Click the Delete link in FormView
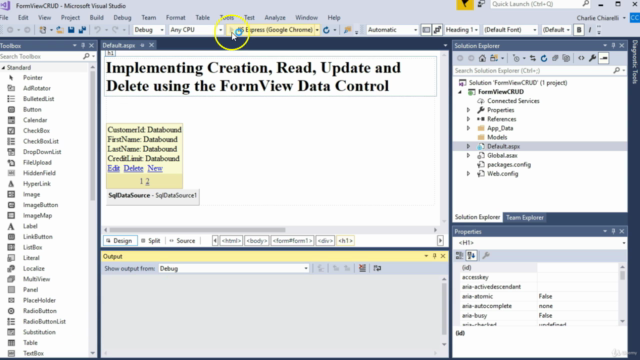The height and width of the screenshot is (360, 640). (133, 169)
